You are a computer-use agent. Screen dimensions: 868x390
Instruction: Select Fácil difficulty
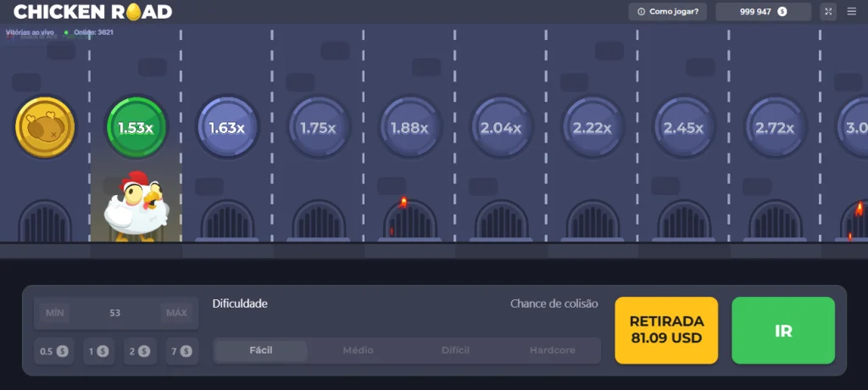(x=261, y=351)
